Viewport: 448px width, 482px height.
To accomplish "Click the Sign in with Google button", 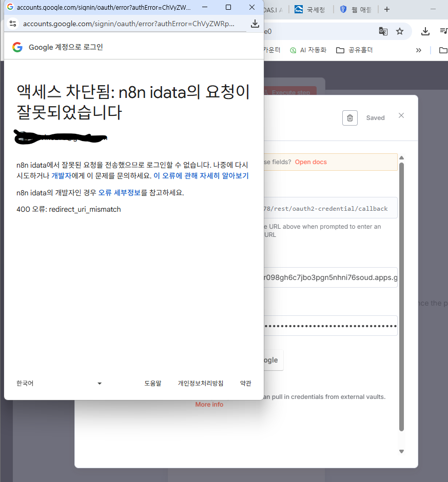I will pyautogui.click(x=274, y=360).
